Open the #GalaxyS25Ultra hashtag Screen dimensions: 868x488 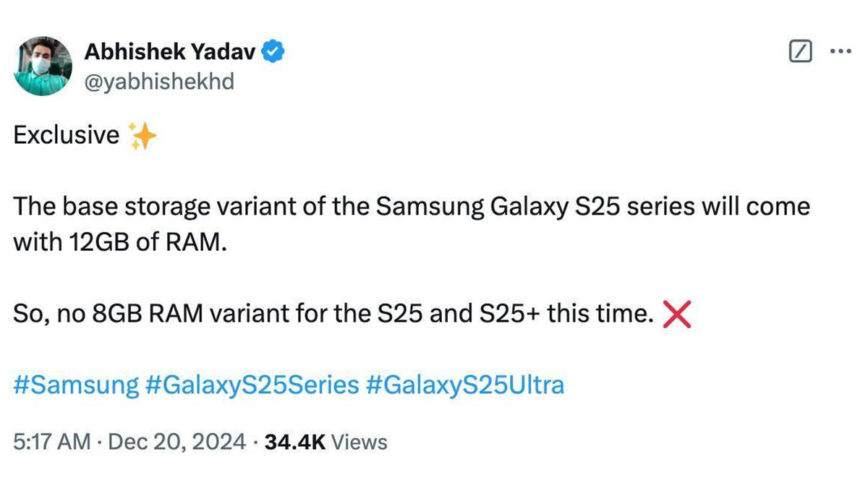(x=465, y=385)
